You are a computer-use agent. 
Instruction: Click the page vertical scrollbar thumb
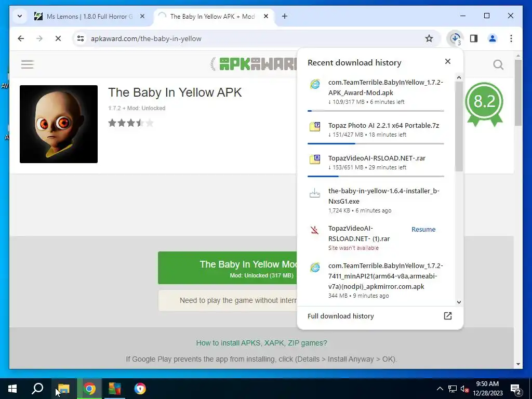pos(518,92)
